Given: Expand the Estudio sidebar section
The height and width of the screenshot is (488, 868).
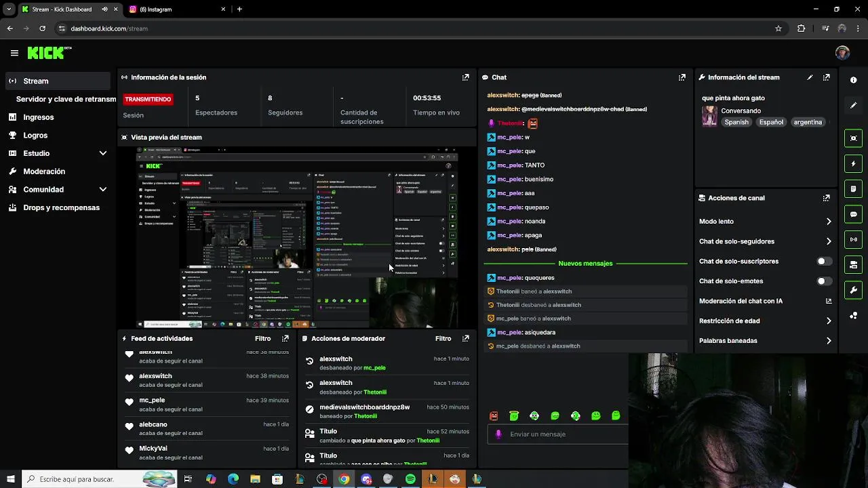Looking at the screenshot, I should coord(103,153).
